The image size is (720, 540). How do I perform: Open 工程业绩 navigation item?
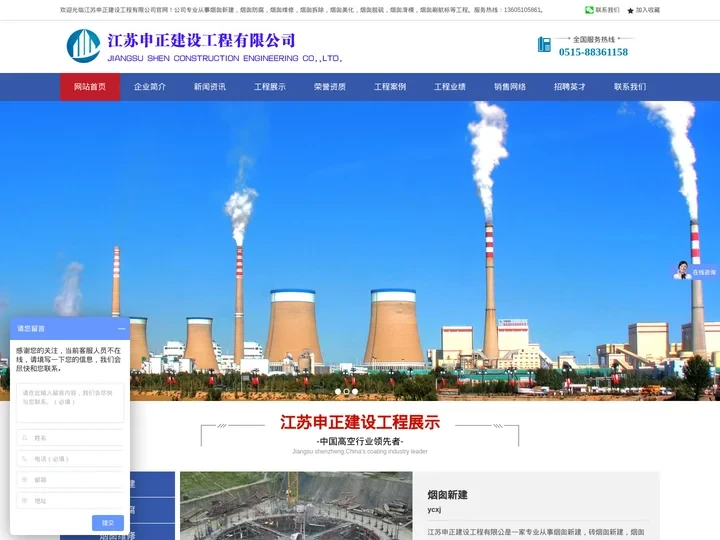pos(450,87)
